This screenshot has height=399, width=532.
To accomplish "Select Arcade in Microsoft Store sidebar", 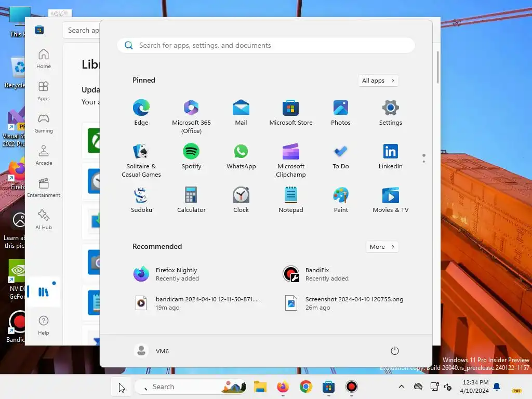I will (44, 156).
